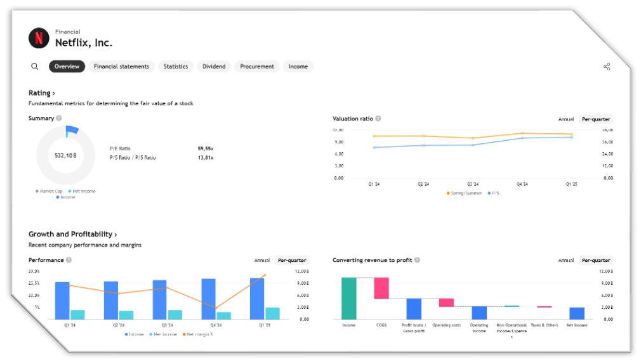Screen dimensions: 641x364
Task: Click Q4 '24 blue income bar
Action: pos(209,299)
